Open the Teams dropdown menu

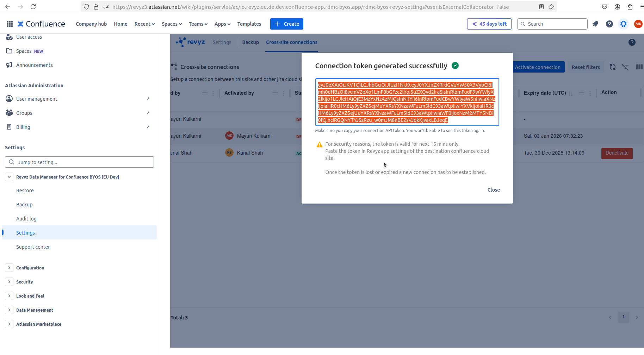(x=198, y=24)
